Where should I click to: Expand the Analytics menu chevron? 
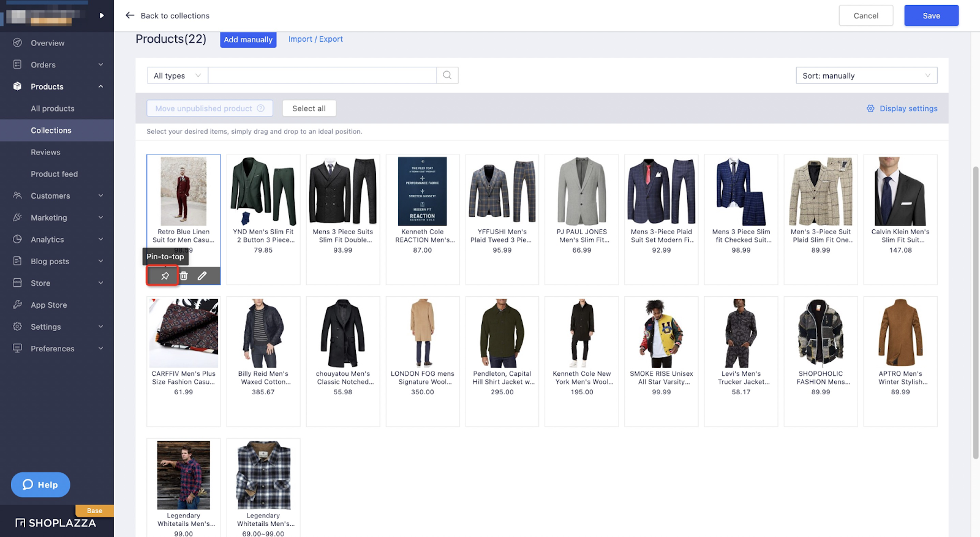click(100, 239)
